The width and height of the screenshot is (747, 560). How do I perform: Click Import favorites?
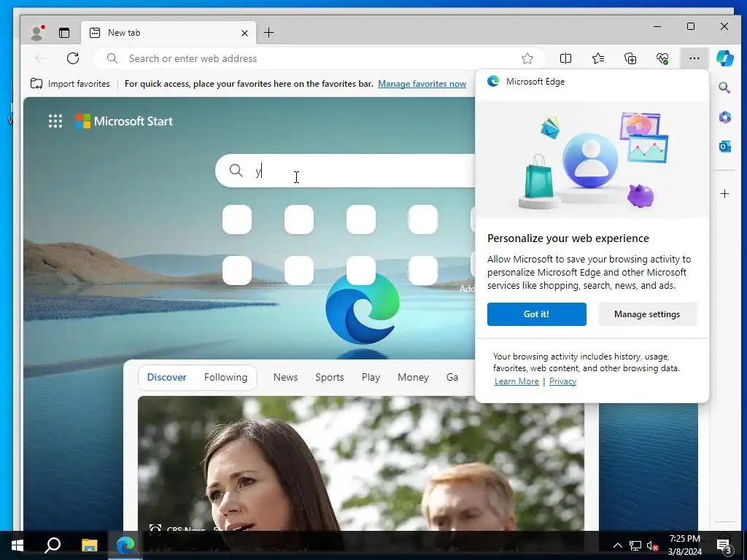point(70,84)
